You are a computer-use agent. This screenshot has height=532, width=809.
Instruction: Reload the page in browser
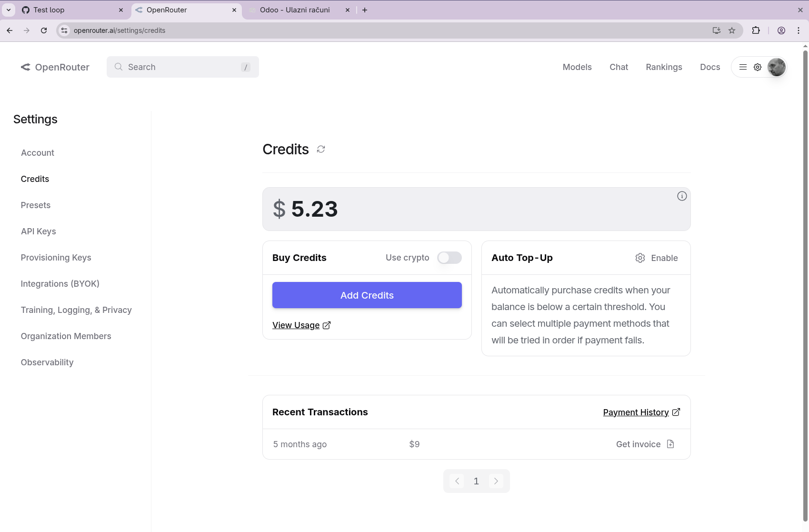pyautogui.click(x=44, y=30)
